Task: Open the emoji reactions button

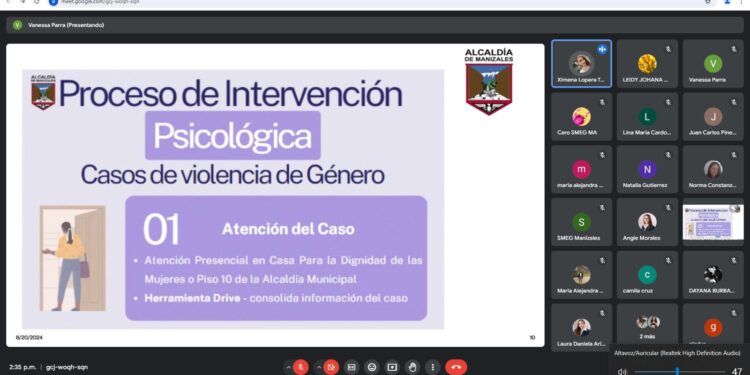Action: (372, 367)
